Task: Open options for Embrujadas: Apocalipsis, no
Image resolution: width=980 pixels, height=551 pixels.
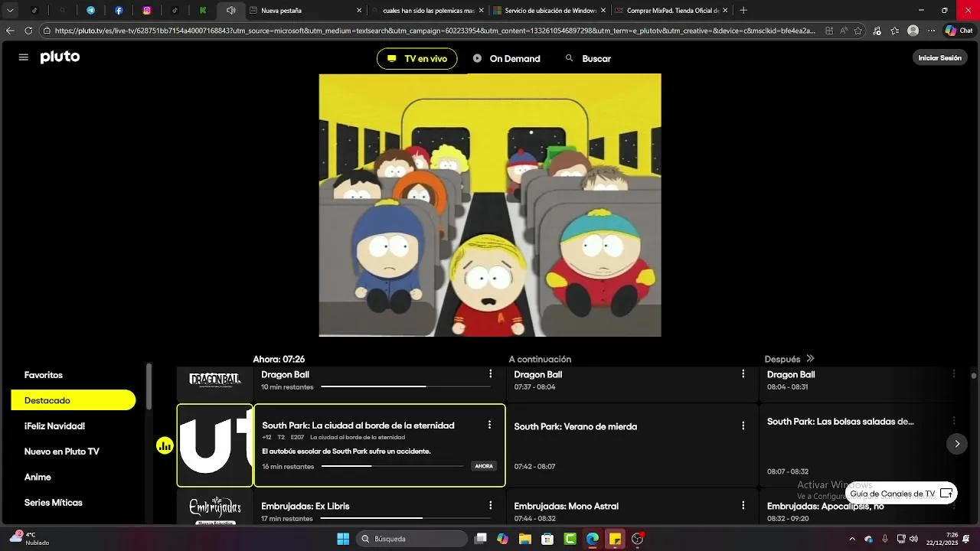Action: click(954, 506)
